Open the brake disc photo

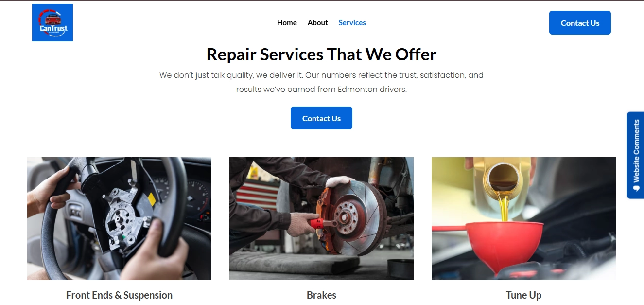pos(321,218)
